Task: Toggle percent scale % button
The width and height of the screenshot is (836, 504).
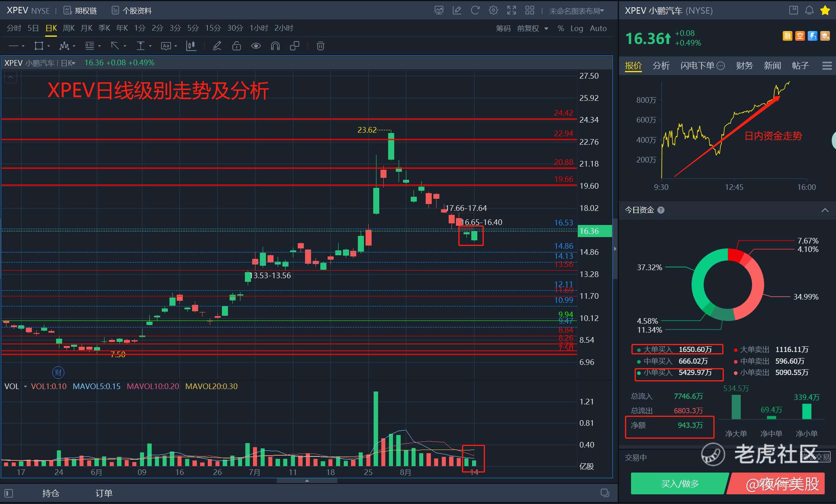Action: point(560,28)
